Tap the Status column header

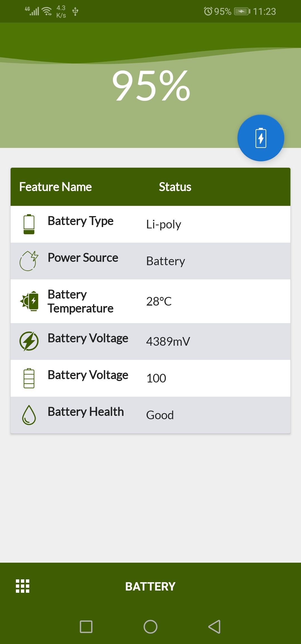point(175,187)
